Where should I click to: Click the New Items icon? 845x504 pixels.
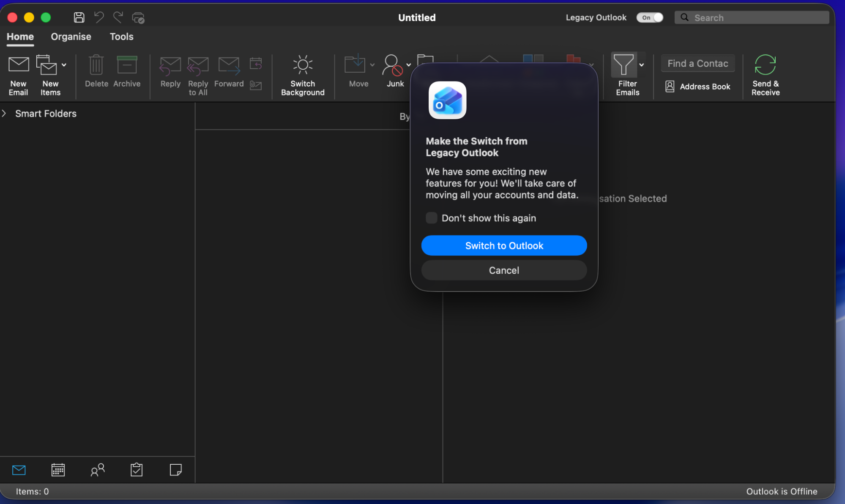tap(46, 65)
